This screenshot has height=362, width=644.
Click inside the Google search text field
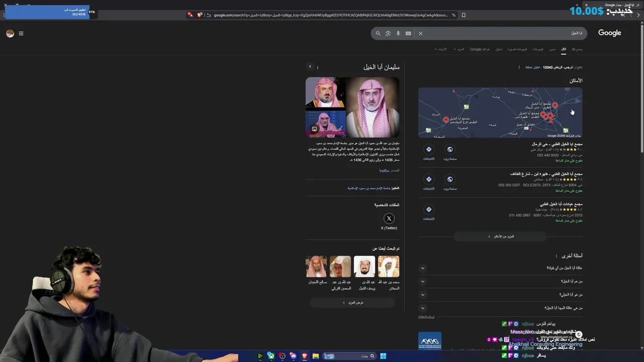pos(503,33)
